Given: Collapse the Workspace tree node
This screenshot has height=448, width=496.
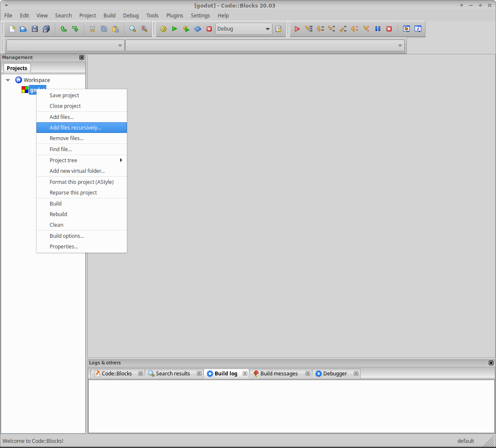Looking at the screenshot, I should (8, 80).
